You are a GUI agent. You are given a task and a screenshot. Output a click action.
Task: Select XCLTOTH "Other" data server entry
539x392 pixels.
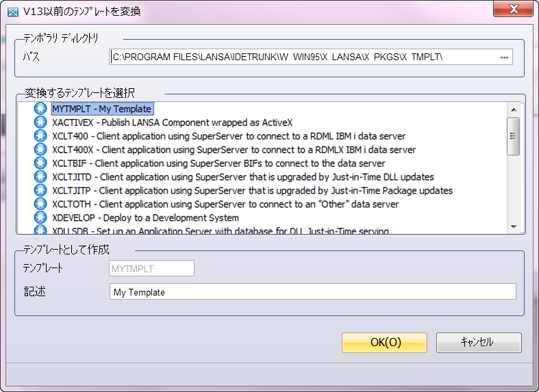point(225,205)
